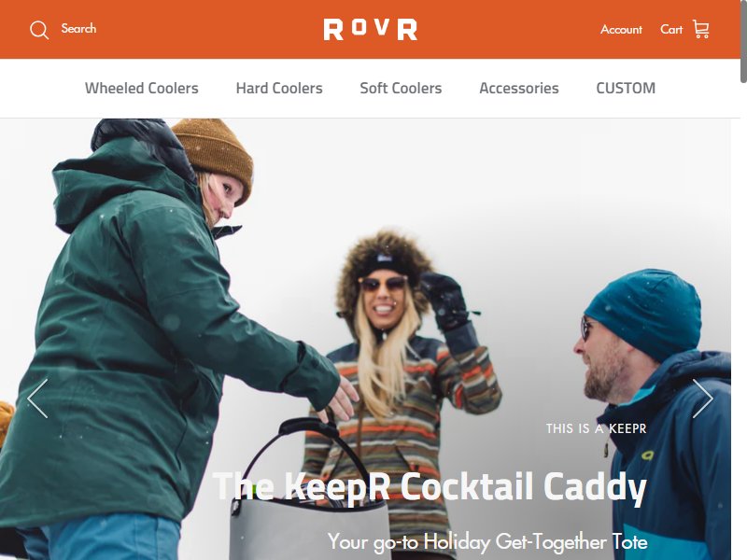The image size is (747, 560).
Task: Open the Search text link
Action: point(78,29)
